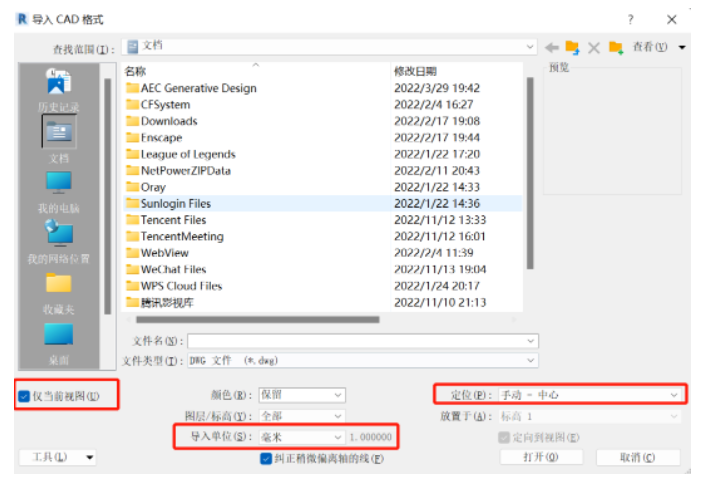Select the 腾讯影视库 folder row
Viewport: 723px width, 483px height.
[323, 302]
